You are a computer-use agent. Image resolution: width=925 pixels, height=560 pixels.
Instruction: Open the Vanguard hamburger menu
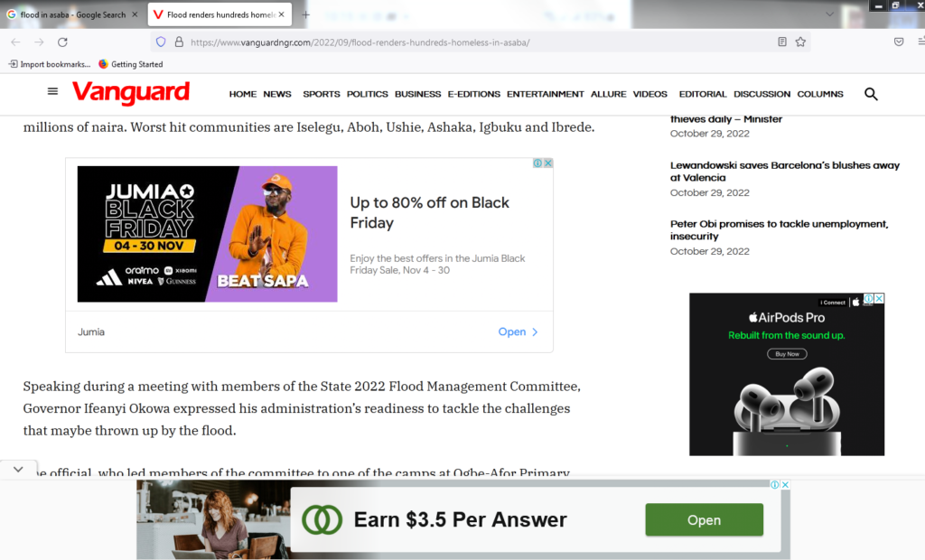point(52,91)
